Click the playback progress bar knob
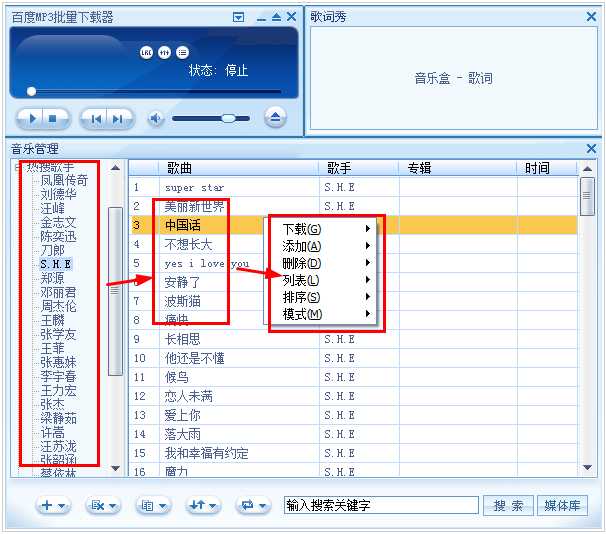The image size is (606, 534). pyautogui.click(x=31, y=92)
